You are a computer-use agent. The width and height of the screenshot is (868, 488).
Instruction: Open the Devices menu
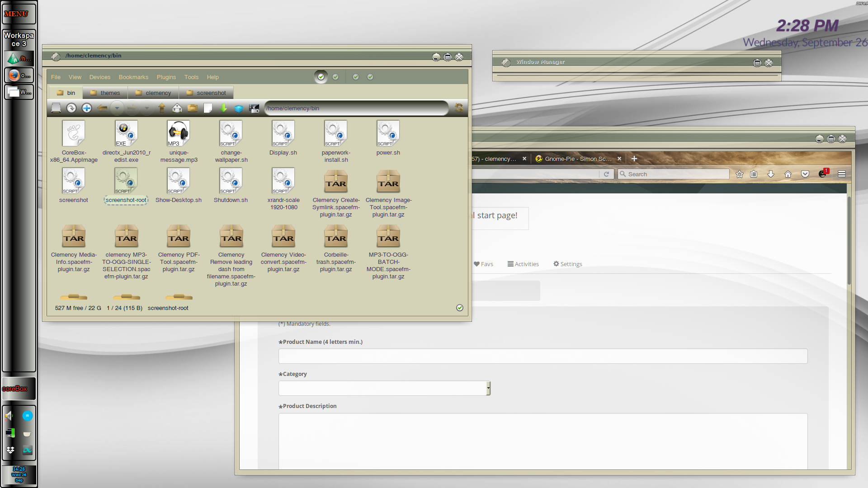pyautogui.click(x=100, y=77)
